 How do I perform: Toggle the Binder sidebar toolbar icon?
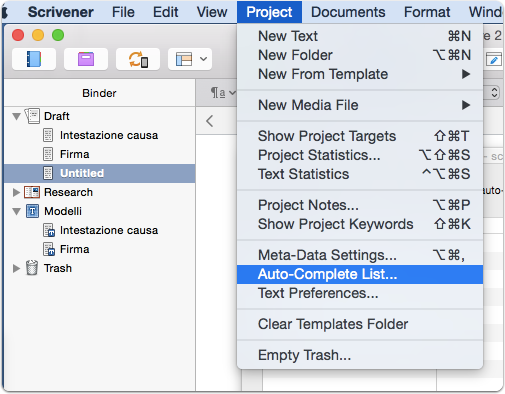[x=34, y=59]
